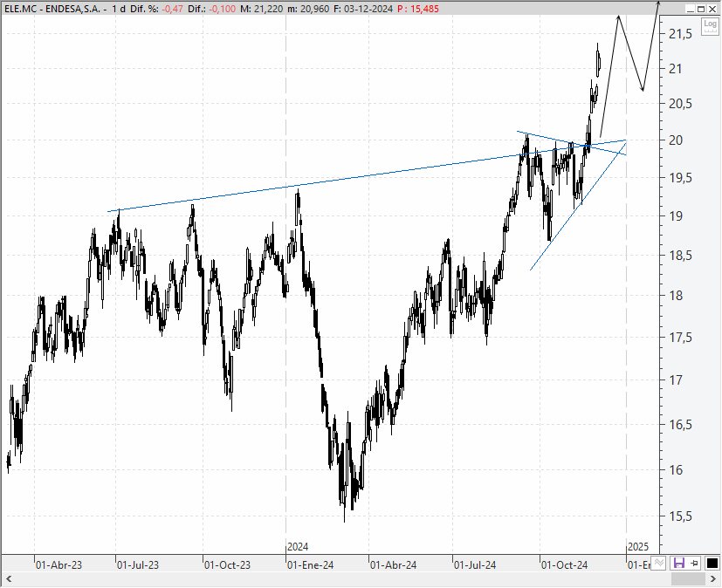
Task: Click the purple floppy disk save icon
Action: pyautogui.click(x=679, y=563)
